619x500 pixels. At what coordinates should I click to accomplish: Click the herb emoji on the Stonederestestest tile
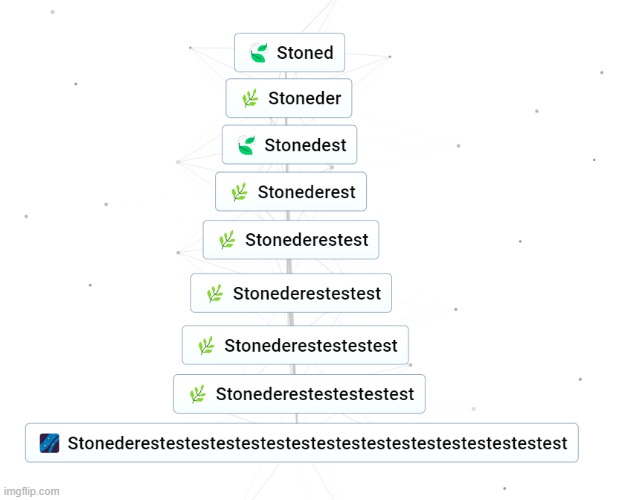[214, 294]
